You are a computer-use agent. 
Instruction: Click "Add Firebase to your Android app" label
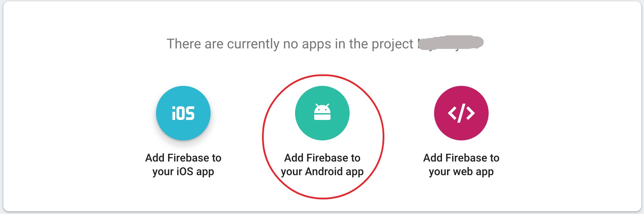322,165
